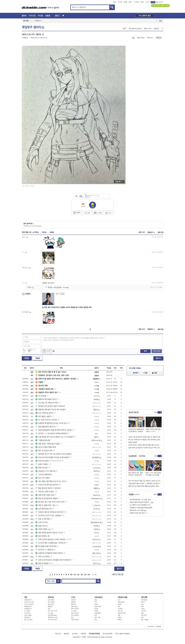Screen dimensions: 185x644
Task: Click the 신고 report siren icon
Action: click(108, 213)
